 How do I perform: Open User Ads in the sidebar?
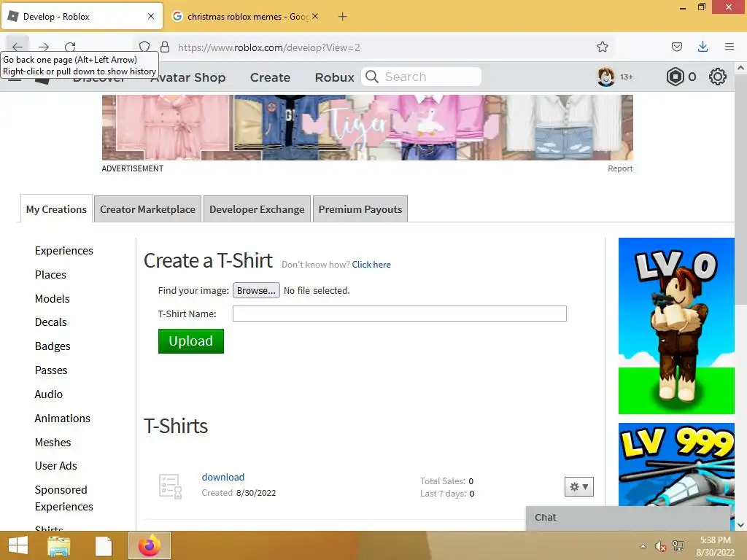55,466
